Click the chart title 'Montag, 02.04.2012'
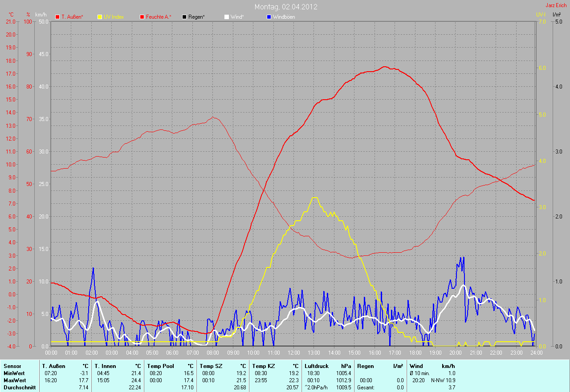This screenshot has height=392, width=570. pos(286,7)
